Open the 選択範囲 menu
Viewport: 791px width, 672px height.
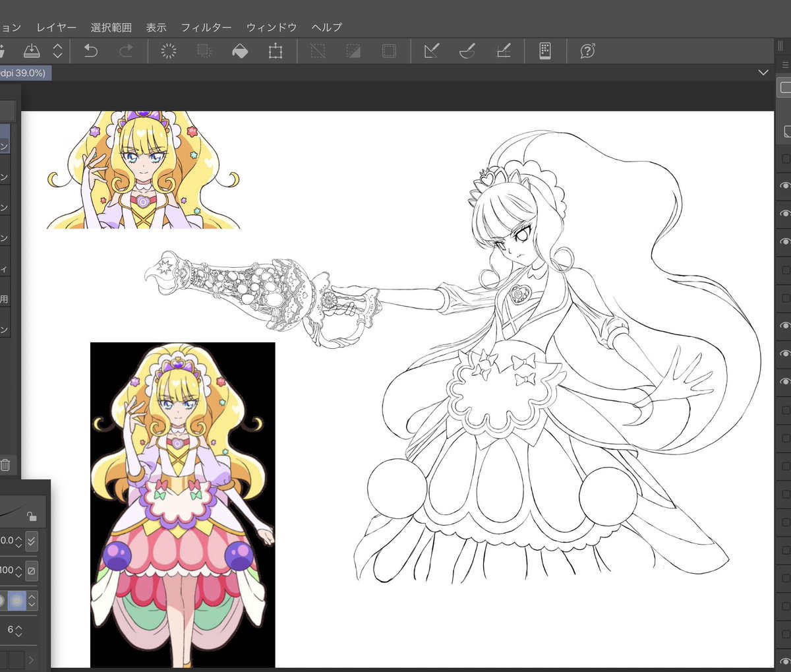click(111, 27)
